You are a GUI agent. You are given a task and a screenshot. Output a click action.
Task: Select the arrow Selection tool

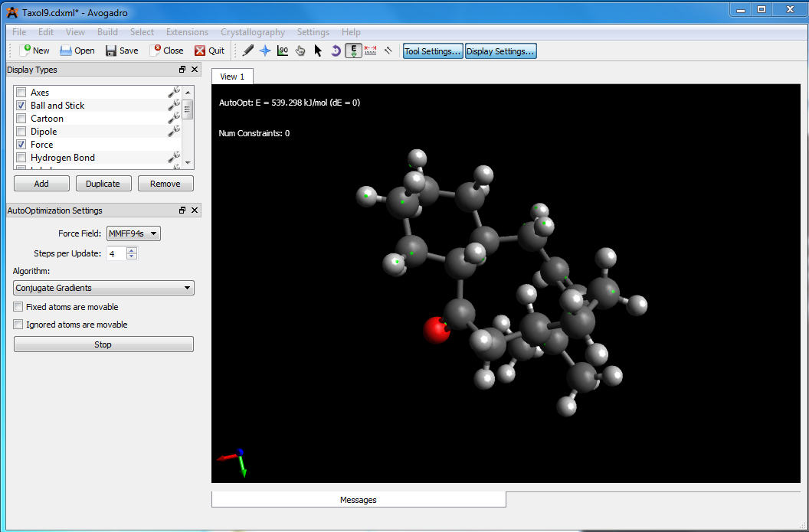tap(318, 51)
